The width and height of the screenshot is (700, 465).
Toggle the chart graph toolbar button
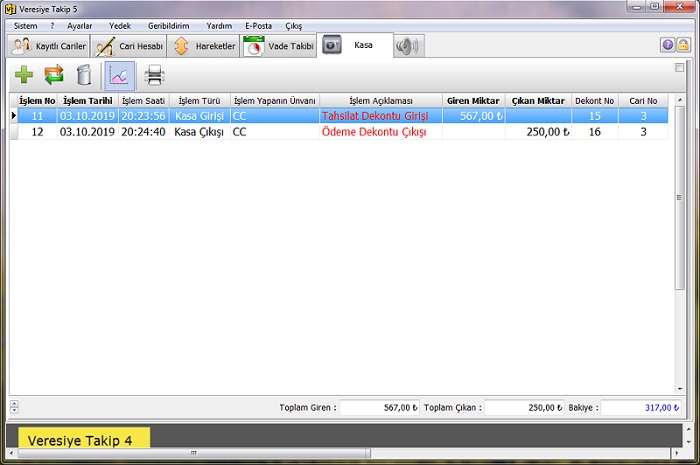[x=119, y=75]
